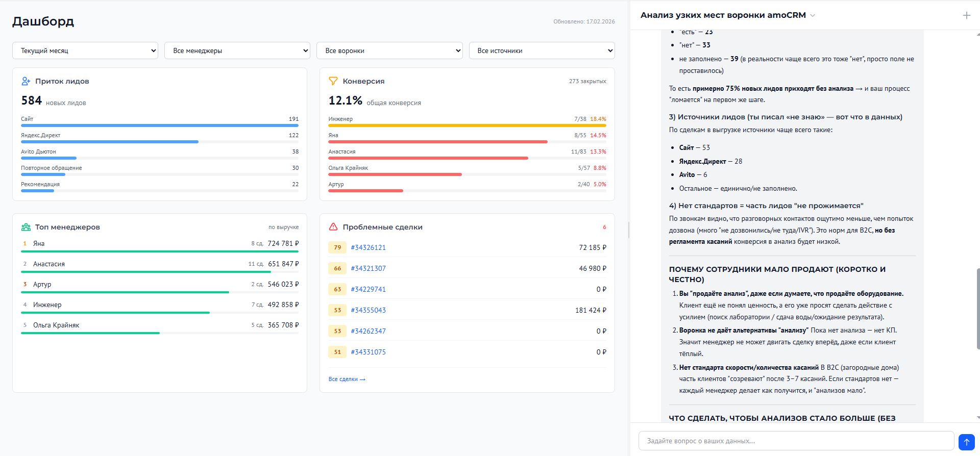Click the leads inflow person icon
The image size is (980, 456).
pyautogui.click(x=26, y=81)
